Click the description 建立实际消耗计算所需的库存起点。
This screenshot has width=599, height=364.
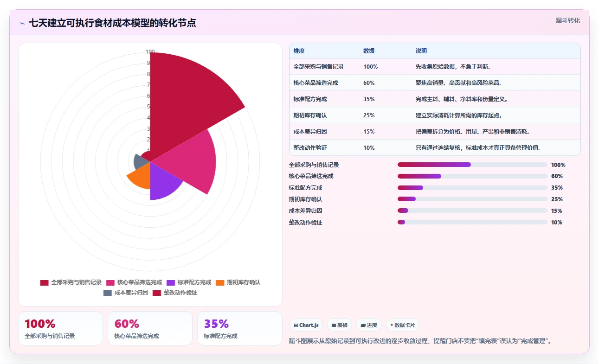tap(459, 115)
